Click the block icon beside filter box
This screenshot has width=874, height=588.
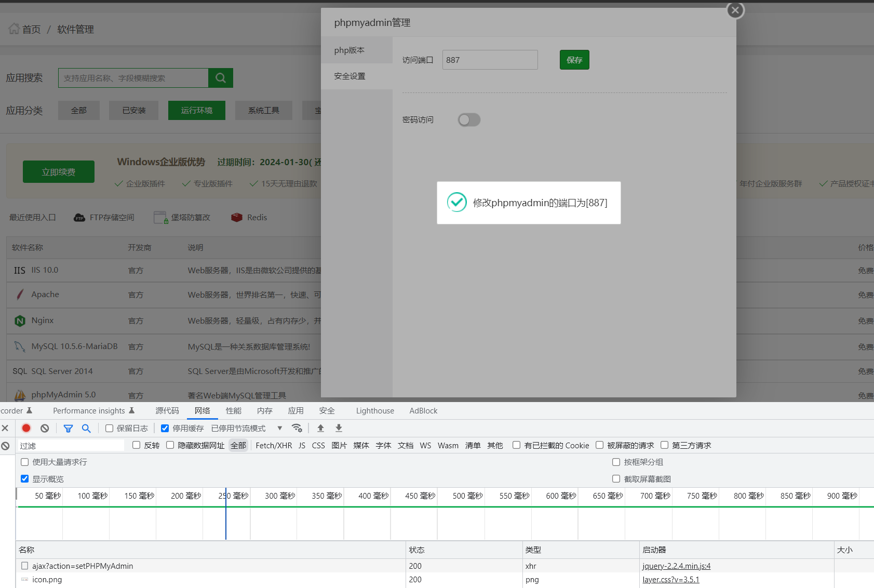click(5, 446)
